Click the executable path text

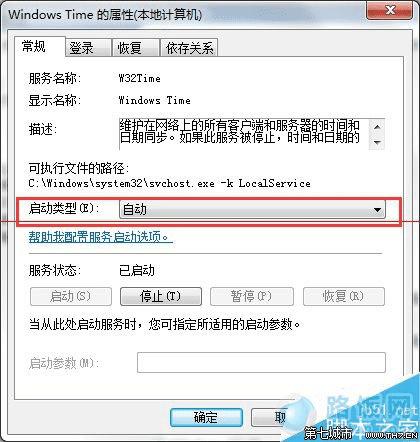(x=169, y=183)
